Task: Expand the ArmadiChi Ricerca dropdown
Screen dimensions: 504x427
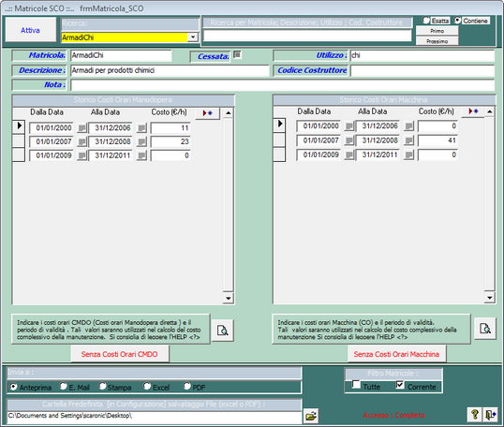Action: [x=193, y=37]
